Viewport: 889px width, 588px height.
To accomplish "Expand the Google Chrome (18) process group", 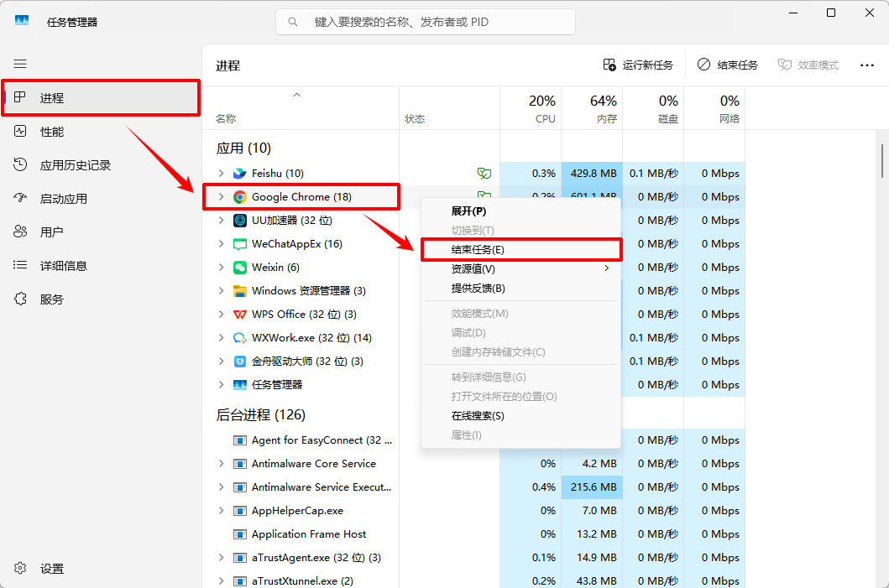I will coord(221,197).
